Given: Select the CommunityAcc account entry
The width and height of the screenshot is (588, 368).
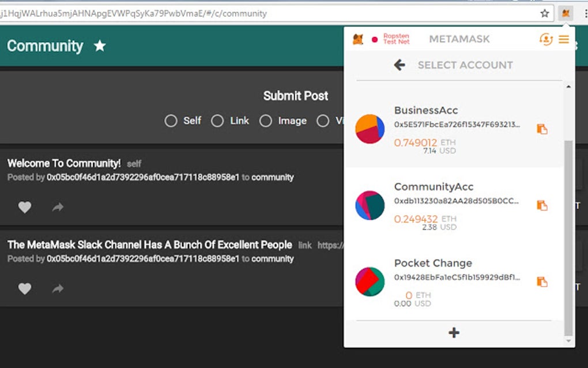Looking at the screenshot, I should [x=454, y=205].
